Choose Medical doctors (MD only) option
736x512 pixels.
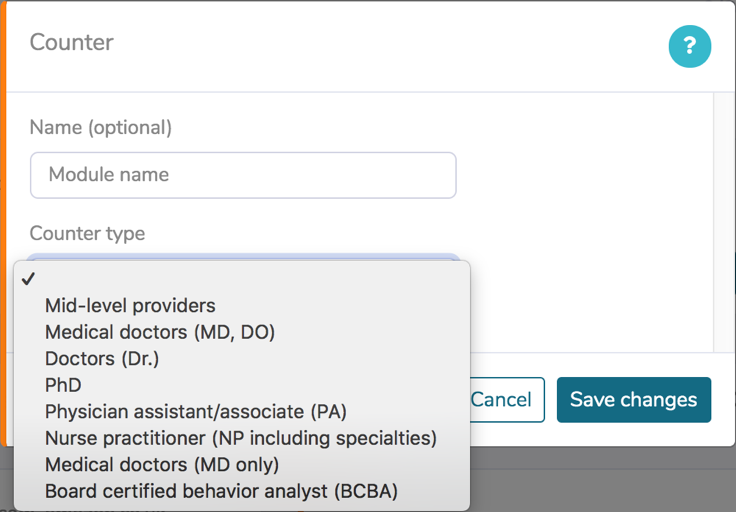coord(242,465)
